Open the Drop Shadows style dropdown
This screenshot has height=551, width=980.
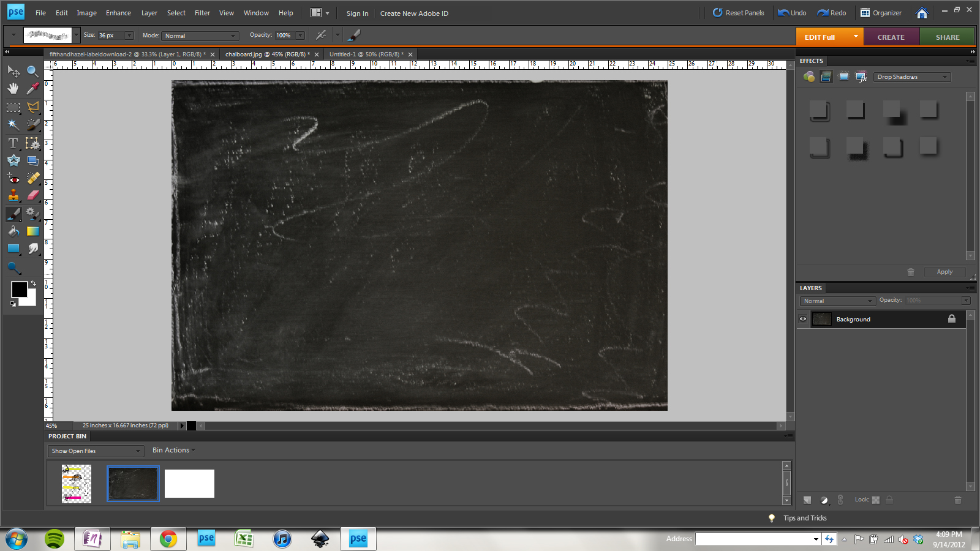click(911, 77)
